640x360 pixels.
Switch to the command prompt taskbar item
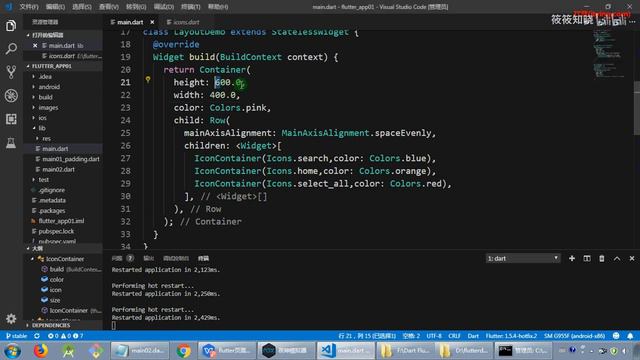[522, 351]
